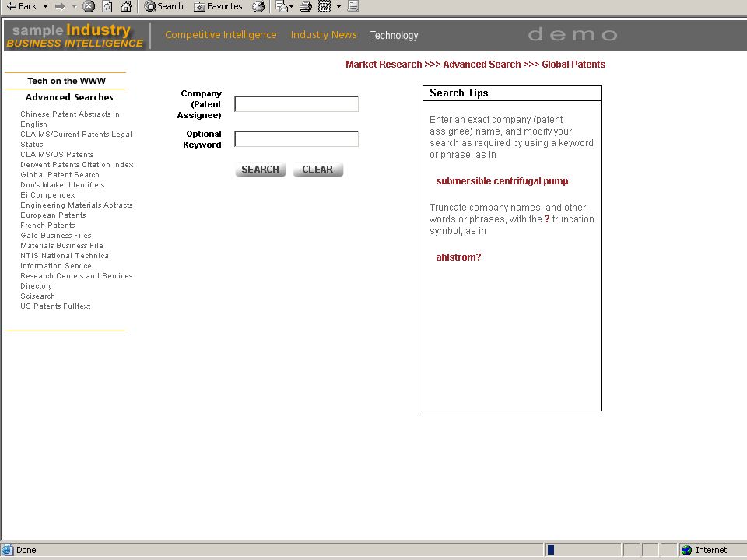
Task: Open French Patents link
Action: [x=47, y=226]
